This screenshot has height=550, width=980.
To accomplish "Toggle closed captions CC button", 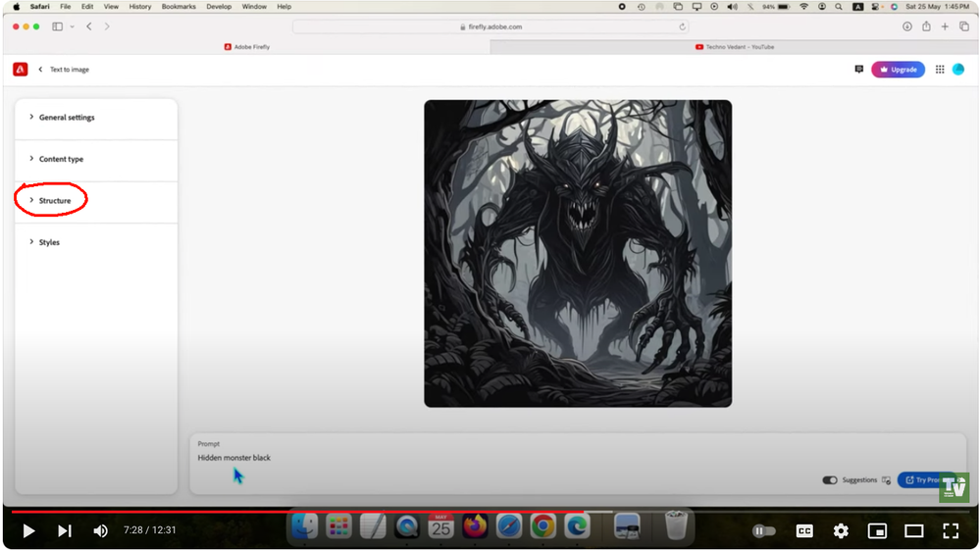I will [804, 530].
